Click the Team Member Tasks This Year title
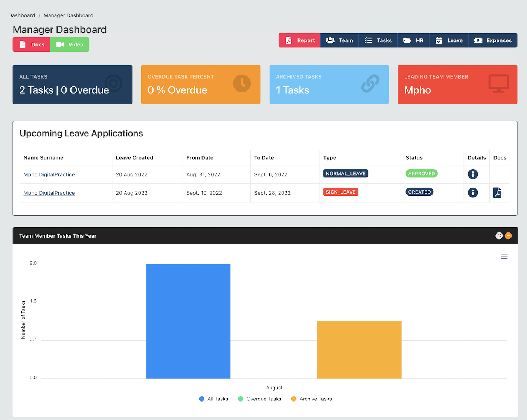The image size is (527, 420). [x=58, y=236]
